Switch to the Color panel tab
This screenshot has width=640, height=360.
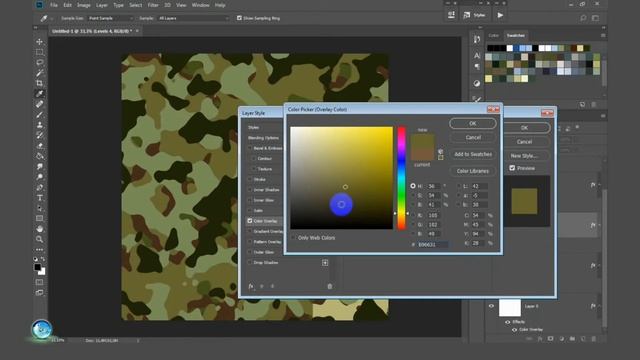pos(494,36)
